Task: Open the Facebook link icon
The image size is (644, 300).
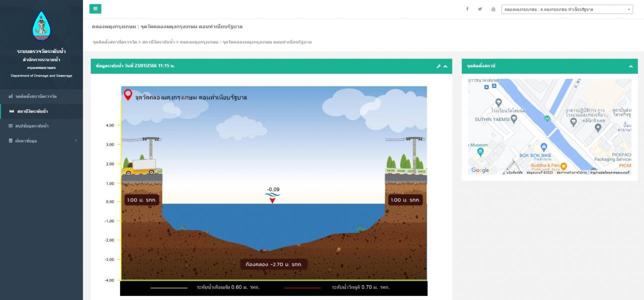Action: point(467,9)
